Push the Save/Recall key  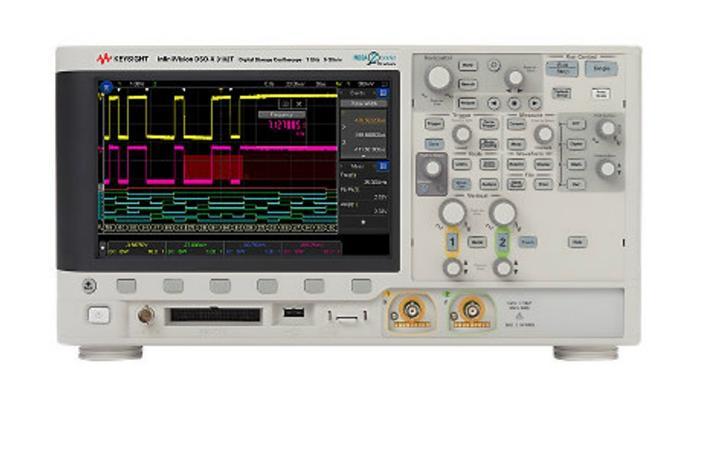(516, 184)
